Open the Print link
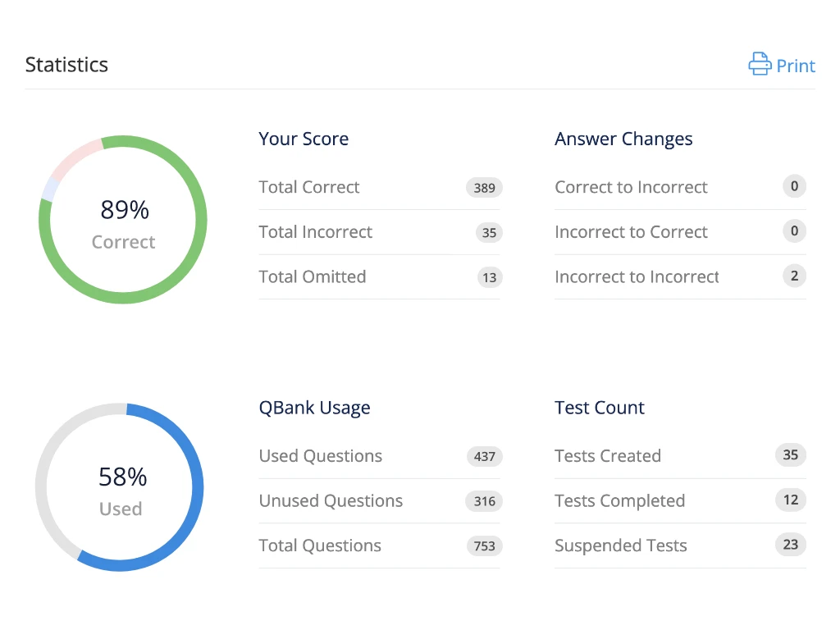This screenshot has width=840, height=630. point(782,65)
